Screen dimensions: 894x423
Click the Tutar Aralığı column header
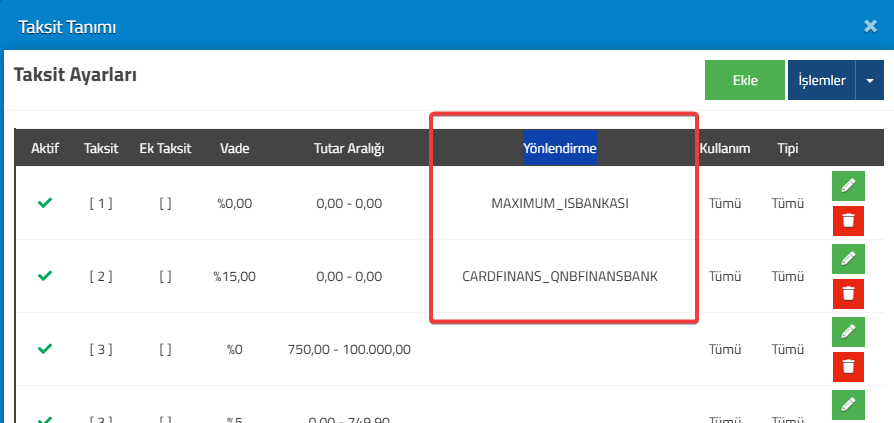click(x=349, y=149)
